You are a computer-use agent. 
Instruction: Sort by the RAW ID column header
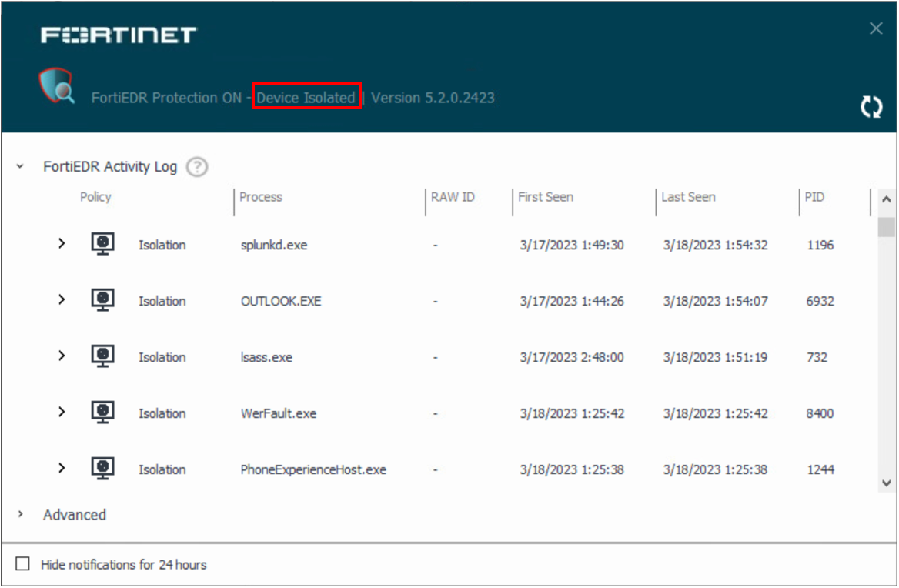[453, 197]
